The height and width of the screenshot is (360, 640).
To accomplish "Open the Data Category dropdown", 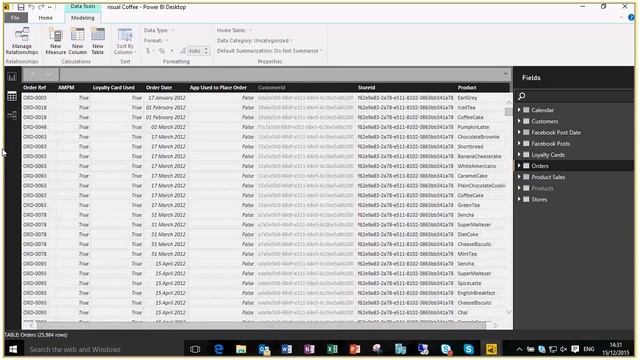I will [x=255, y=40].
